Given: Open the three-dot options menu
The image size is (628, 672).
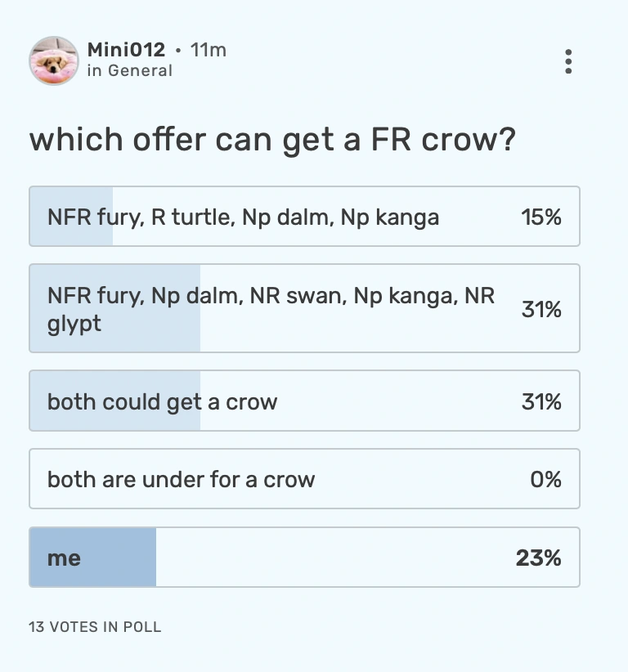Looking at the screenshot, I should click(567, 61).
